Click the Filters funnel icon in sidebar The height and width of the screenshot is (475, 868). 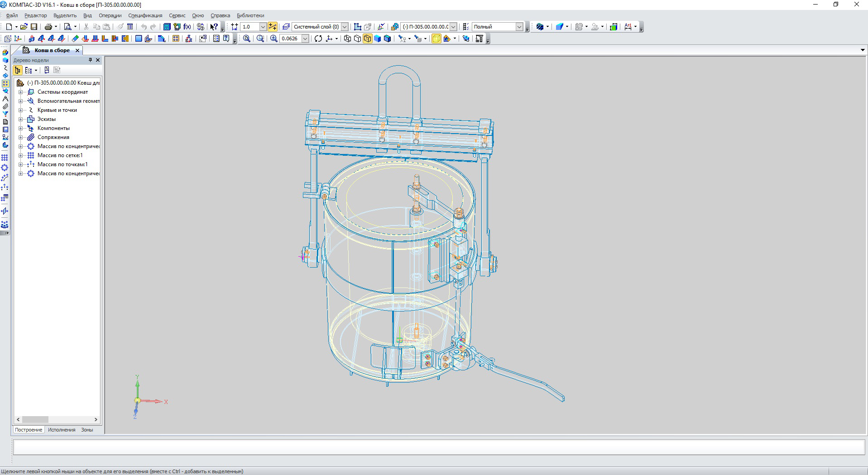click(x=5, y=114)
